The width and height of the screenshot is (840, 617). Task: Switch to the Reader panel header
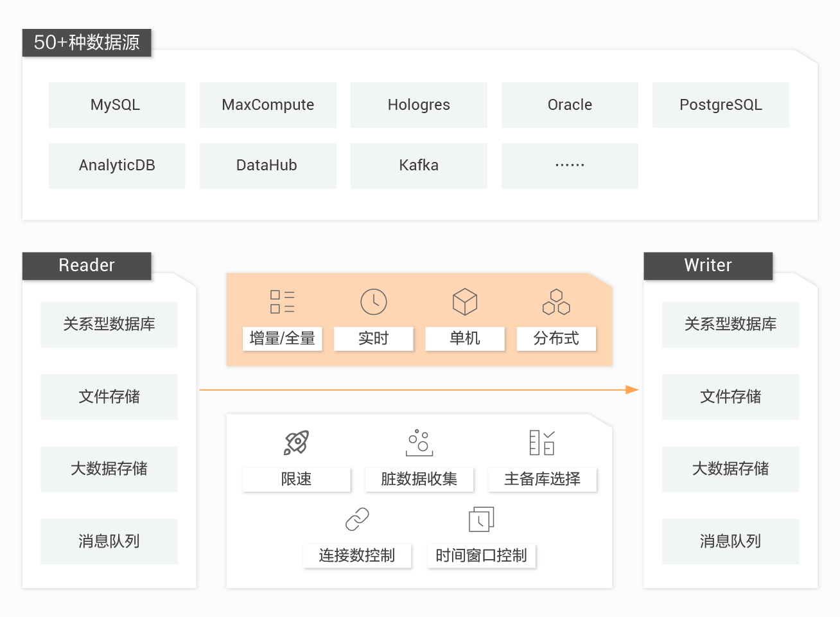pyautogui.click(x=86, y=265)
